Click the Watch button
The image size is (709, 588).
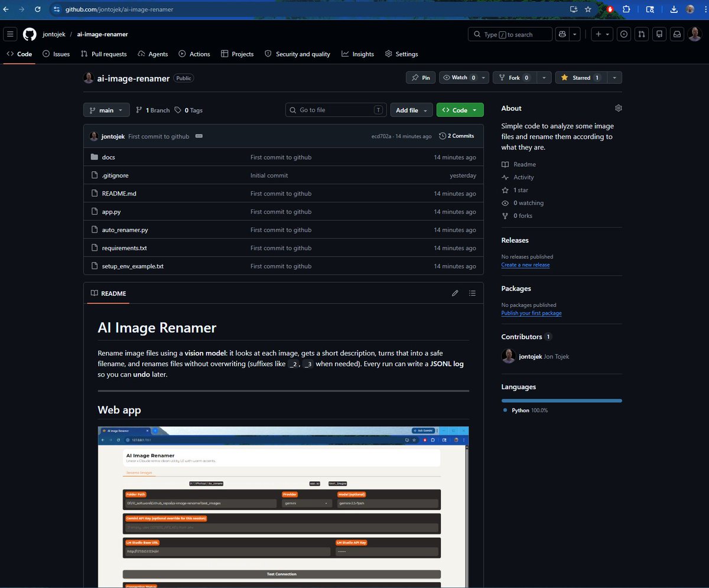(x=459, y=77)
